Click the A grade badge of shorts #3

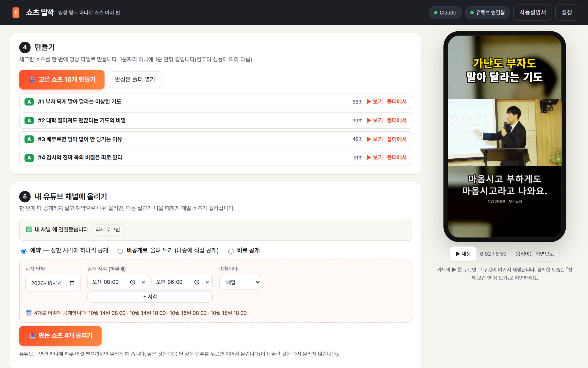coord(29,139)
